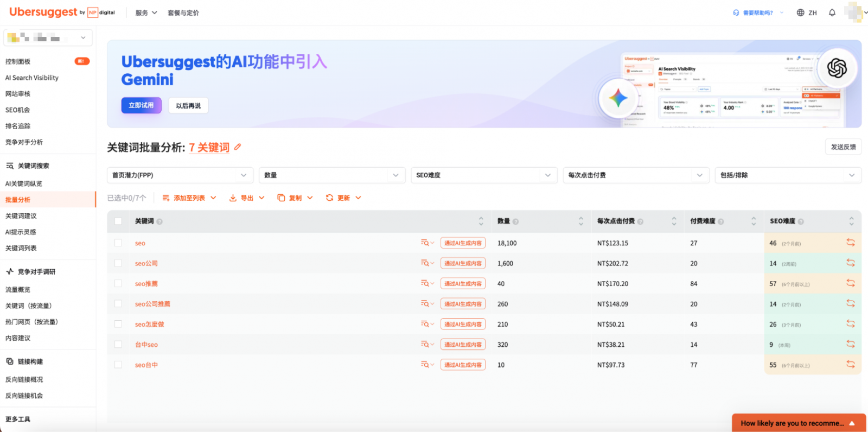Image resolution: width=868 pixels, height=432 pixels.
Task: Sort the table by the SEO难度 column arrows
Action: pyautogui.click(x=851, y=221)
